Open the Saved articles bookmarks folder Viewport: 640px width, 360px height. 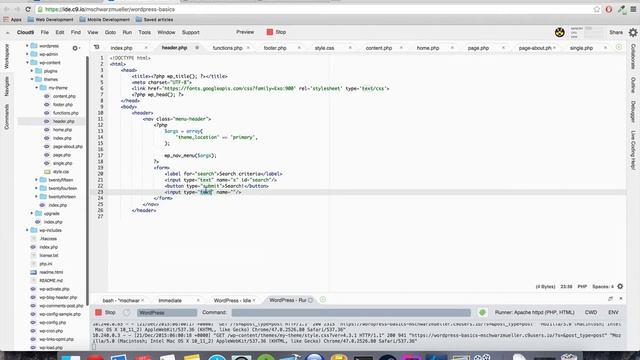(x=154, y=19)
